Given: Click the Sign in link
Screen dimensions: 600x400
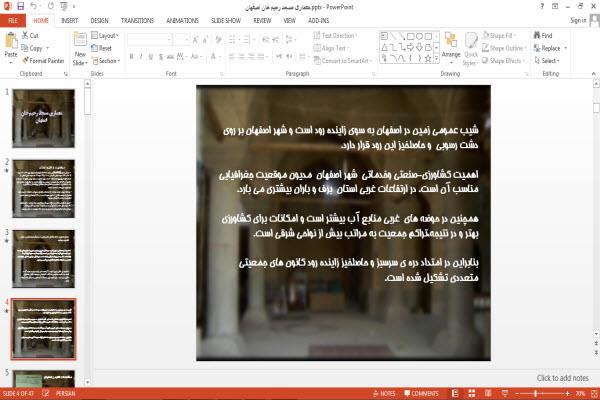Looking at the screenshot, I should point(578,20).
